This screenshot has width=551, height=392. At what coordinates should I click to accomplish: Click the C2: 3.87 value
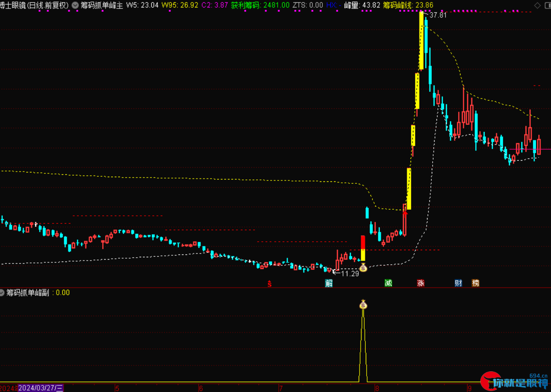215,5
